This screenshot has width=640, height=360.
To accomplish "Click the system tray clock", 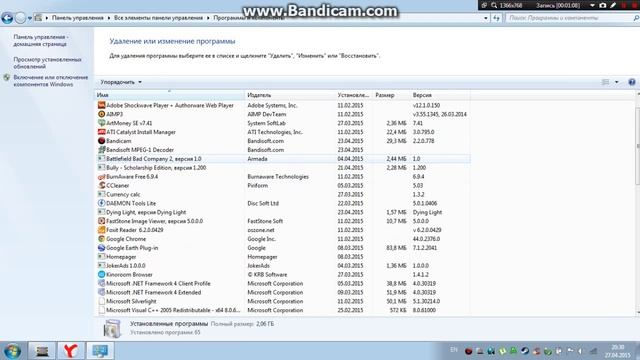I will (x=618, y=351).
